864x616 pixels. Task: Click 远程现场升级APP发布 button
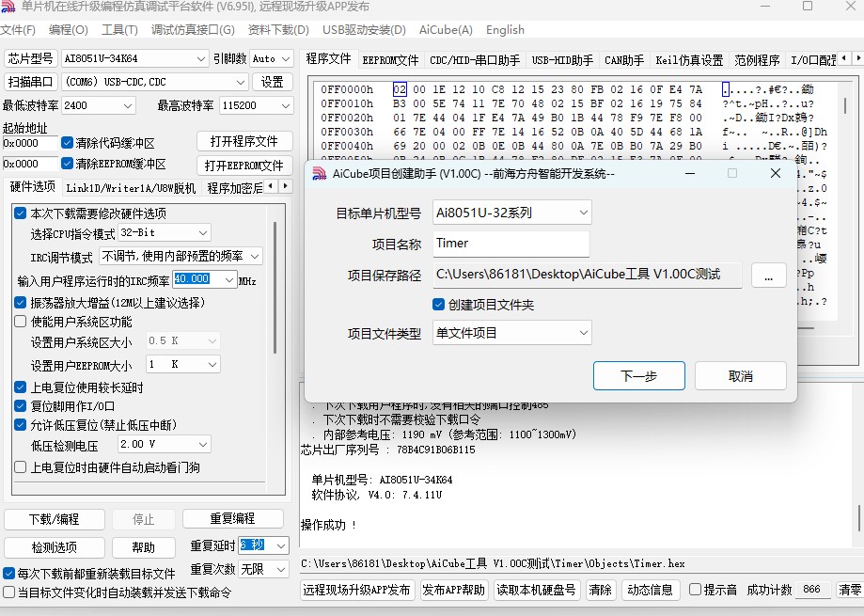point(356,590)
